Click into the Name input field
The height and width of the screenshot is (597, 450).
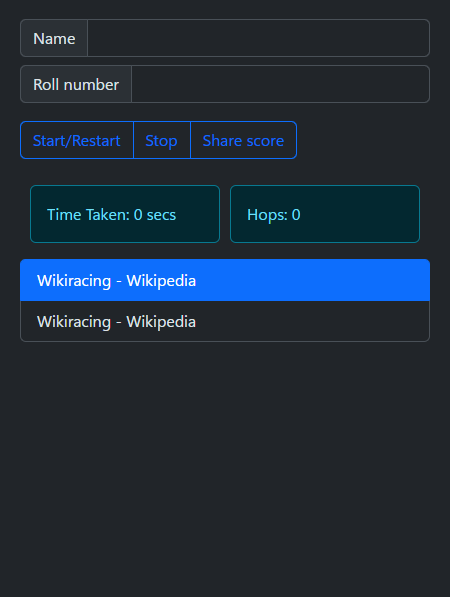click(259, 38)
